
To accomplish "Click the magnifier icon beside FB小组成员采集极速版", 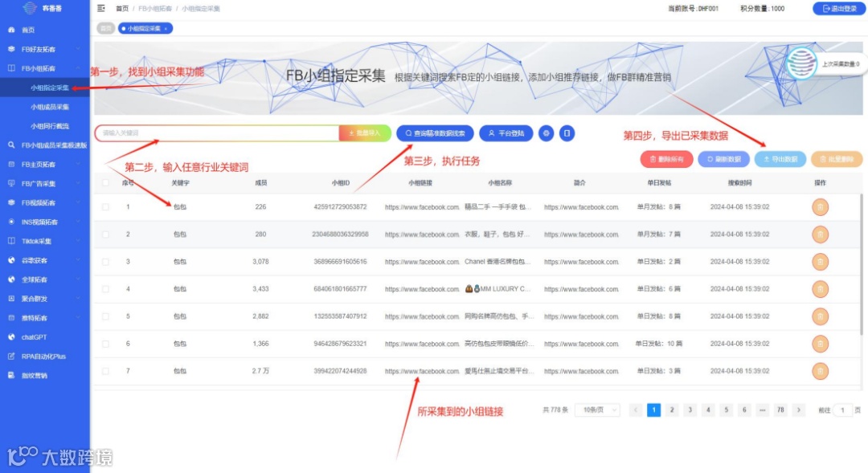I will coord(11,145).
